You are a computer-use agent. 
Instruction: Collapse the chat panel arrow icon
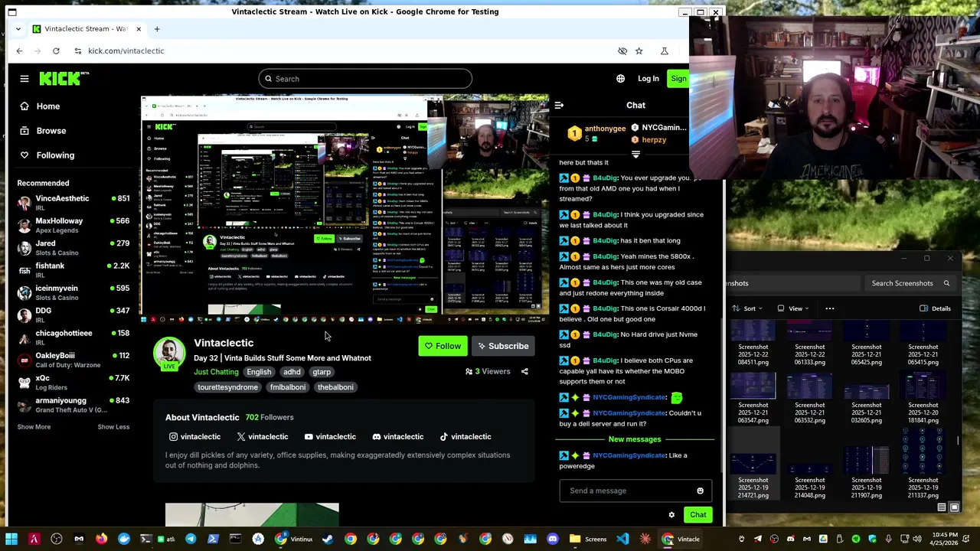click(559, 106)
